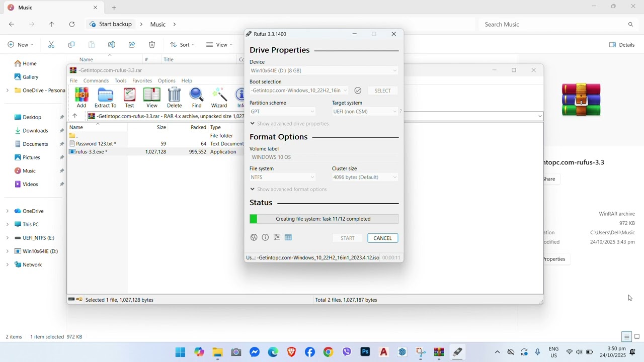This screenshot has height=362, width=644.
Task: Open Rufus about info icon
Action: click(265, 237)
